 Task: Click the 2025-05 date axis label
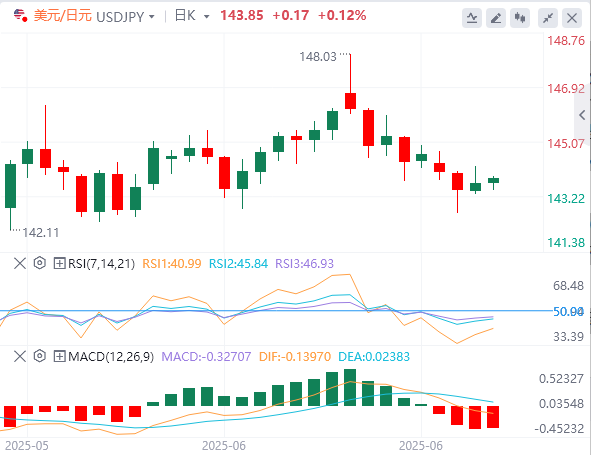[x=27, y=446]
